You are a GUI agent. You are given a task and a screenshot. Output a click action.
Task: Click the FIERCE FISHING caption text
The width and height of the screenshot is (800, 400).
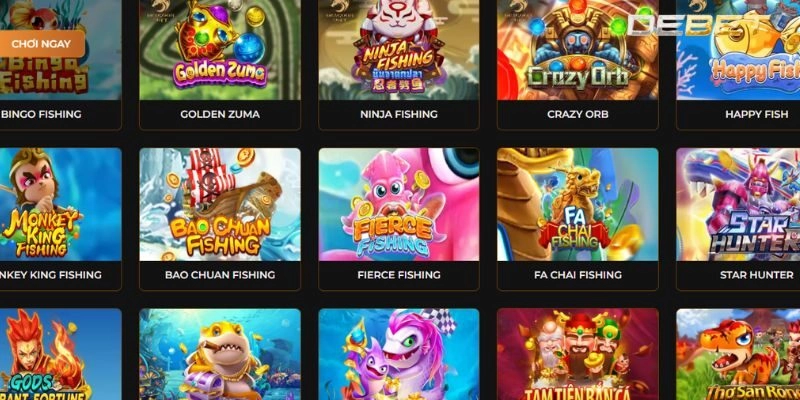399,275
